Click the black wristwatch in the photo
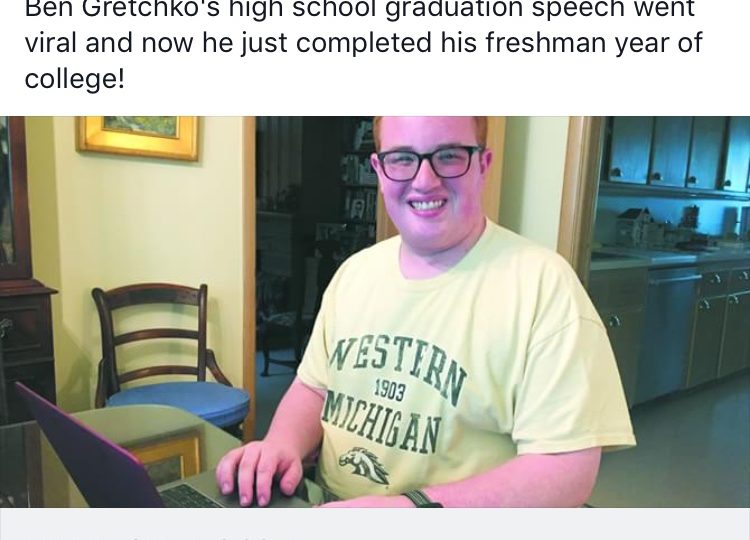This screenshot has width=750, height=540. 420,499
